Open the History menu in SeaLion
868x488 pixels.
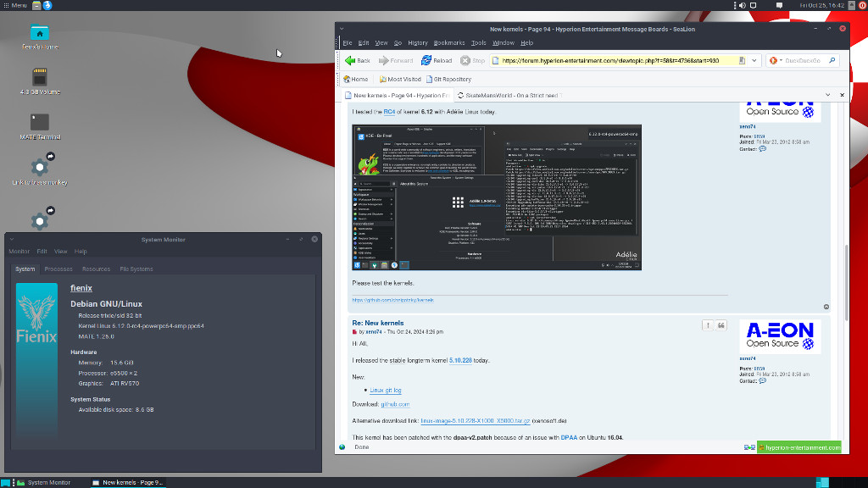tap(417, 42)
